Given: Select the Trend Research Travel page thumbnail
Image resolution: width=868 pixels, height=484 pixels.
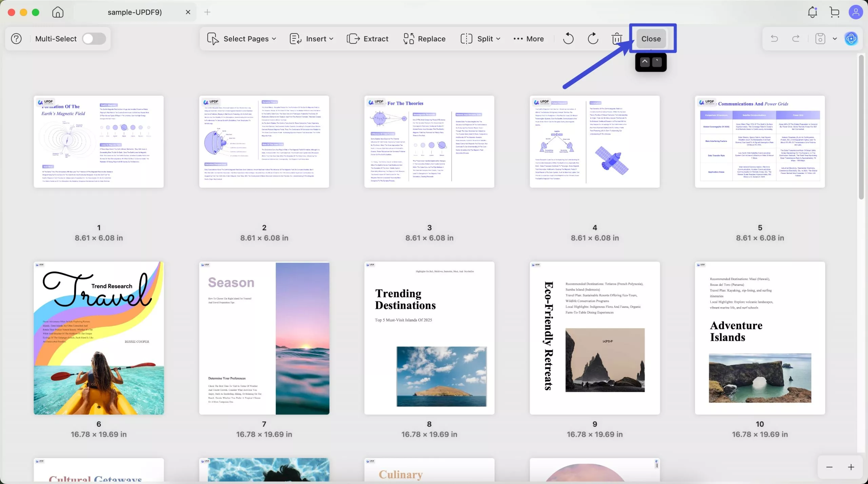Looking at the screenshot, I should tap(99, 338).
